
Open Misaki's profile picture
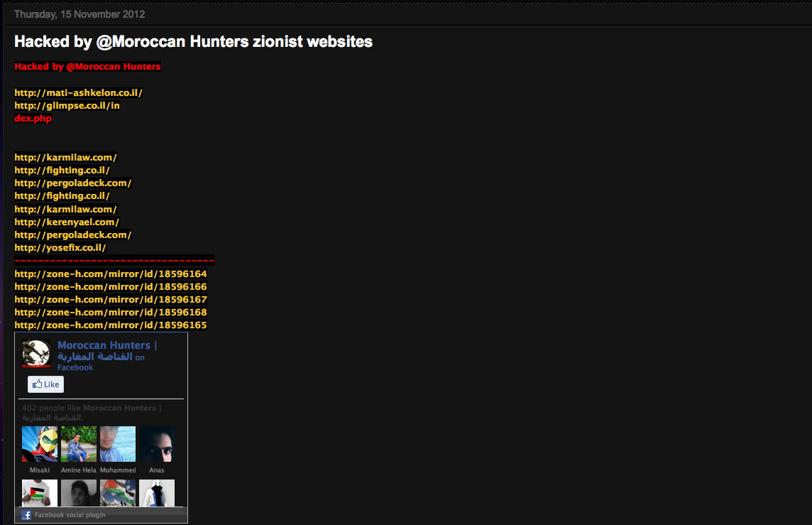click(40, 444)
